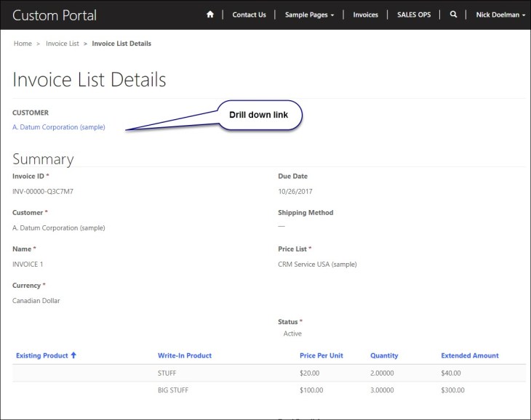Go to Invoices menu item
This screenshot has height=420, width=531.
tap(365, 15)
